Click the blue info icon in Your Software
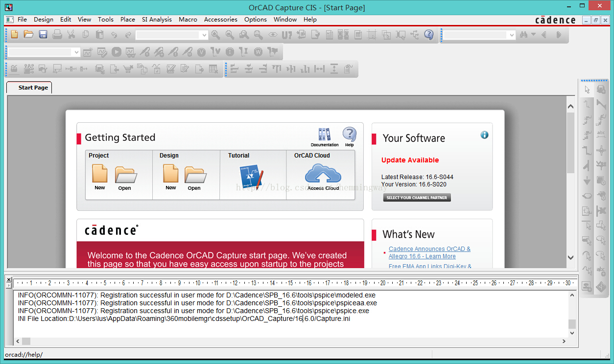This screenshot has height=364, width=614. coord(484,135)
